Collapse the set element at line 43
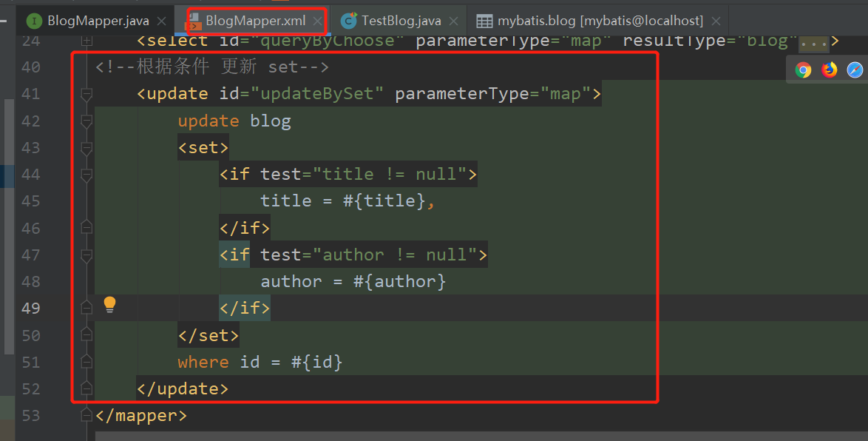The height and width of the screenshot is (441, 868). coord(87,148)
